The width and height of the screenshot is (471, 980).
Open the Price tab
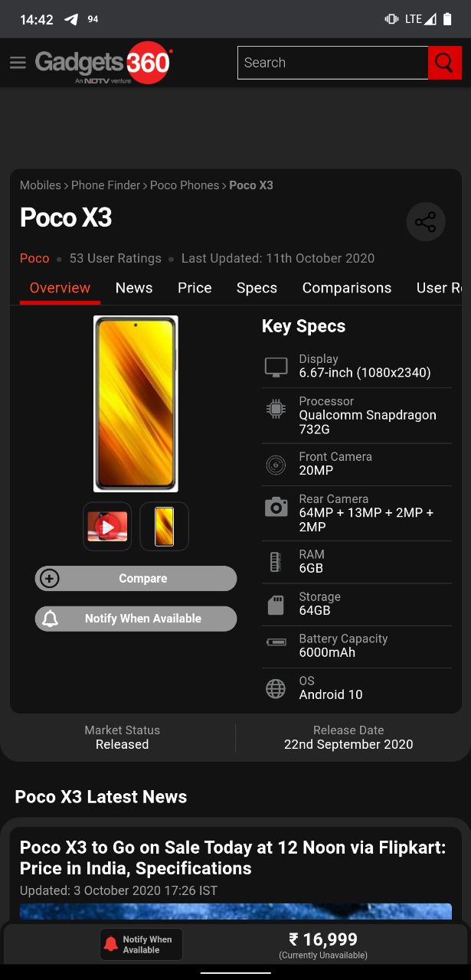click(195, 288)
